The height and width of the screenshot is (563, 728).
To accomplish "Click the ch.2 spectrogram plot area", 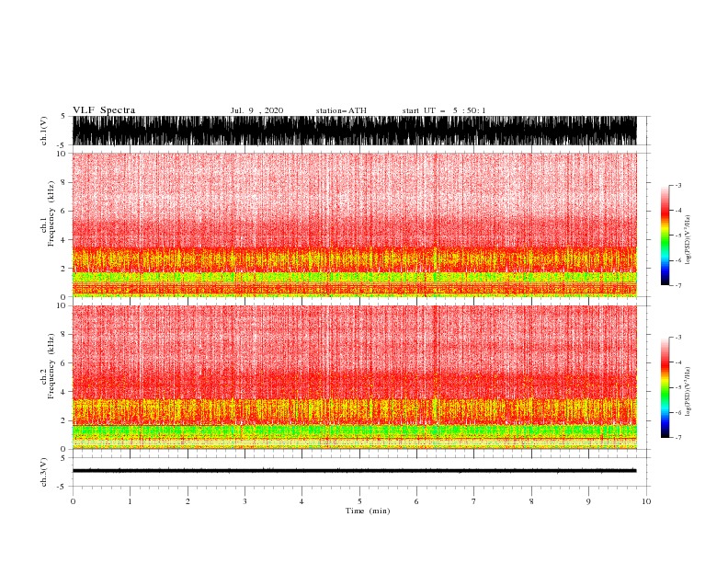I will pyautogui.click(x=355, y=377).
